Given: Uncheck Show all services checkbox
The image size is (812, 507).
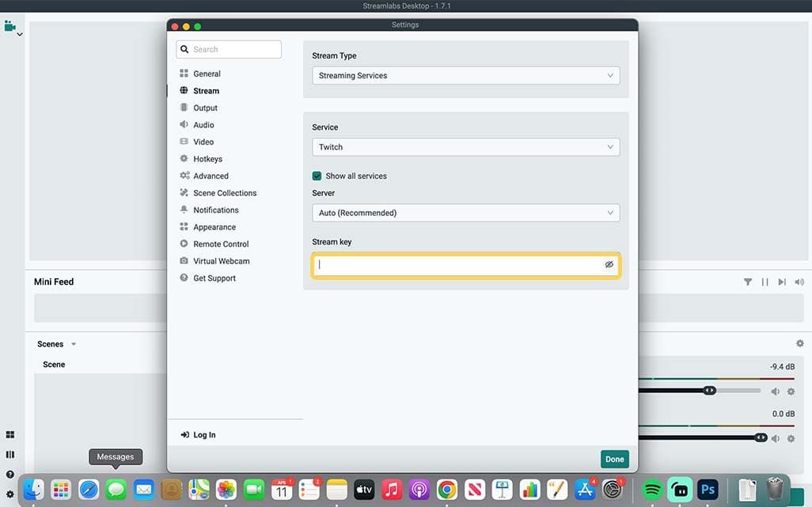Looking at the screenshot, I should point(317,176).
